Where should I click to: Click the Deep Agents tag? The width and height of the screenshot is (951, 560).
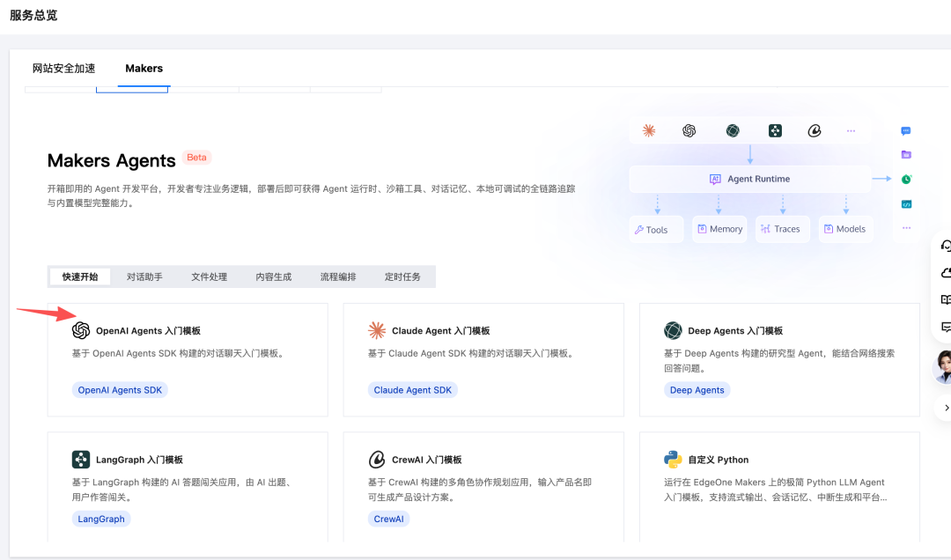(697, 390)
